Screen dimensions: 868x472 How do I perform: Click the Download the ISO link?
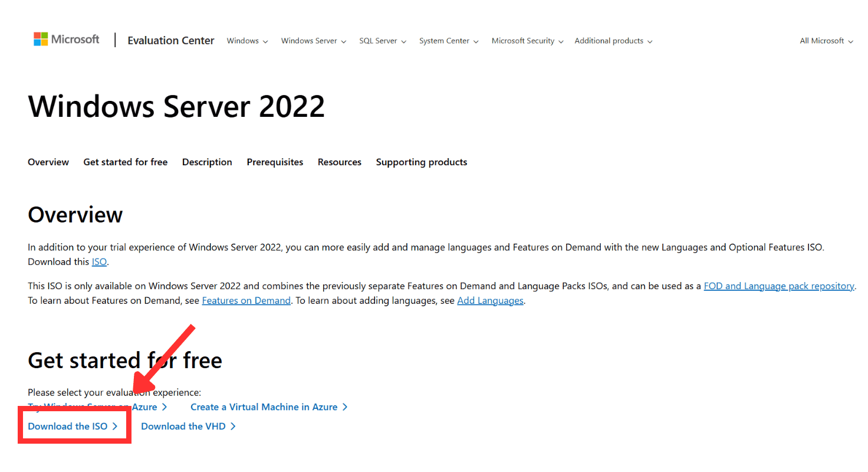coord(67,426)
